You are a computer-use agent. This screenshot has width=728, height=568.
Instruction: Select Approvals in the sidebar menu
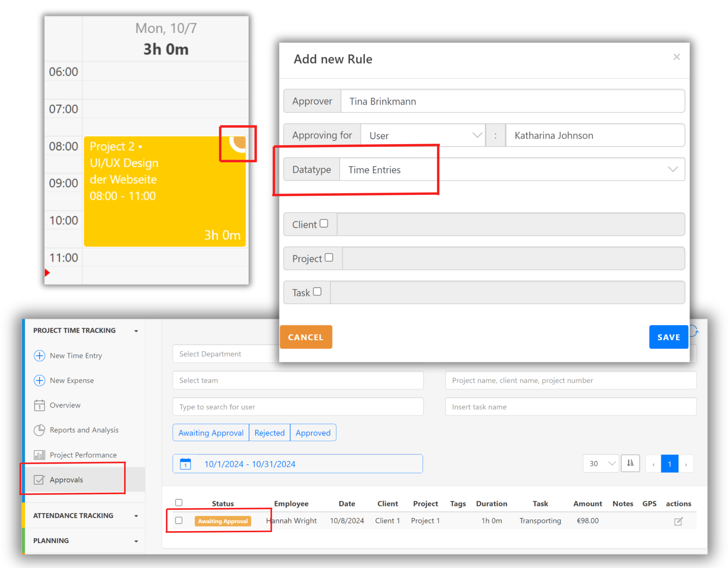[x=66, y=480]
